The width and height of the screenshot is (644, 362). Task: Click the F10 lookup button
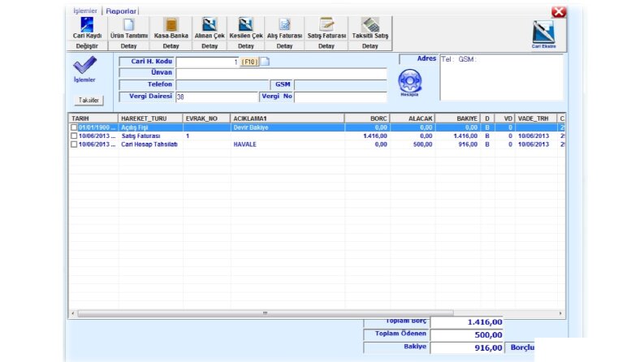click(249, 62)
